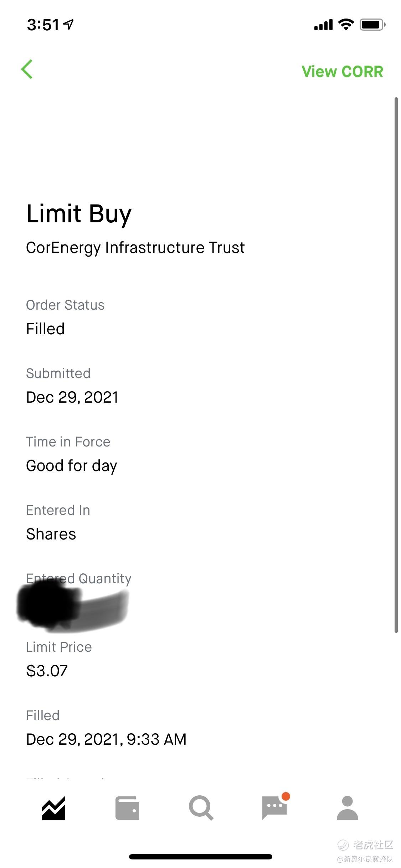
Task: Click the vertical scrollbar on the right
Action: pyautogui.click(x=396, y=365)
